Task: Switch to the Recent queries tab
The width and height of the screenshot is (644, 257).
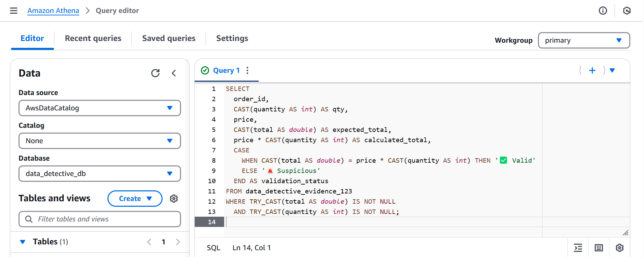Action: tap(93, 38)
